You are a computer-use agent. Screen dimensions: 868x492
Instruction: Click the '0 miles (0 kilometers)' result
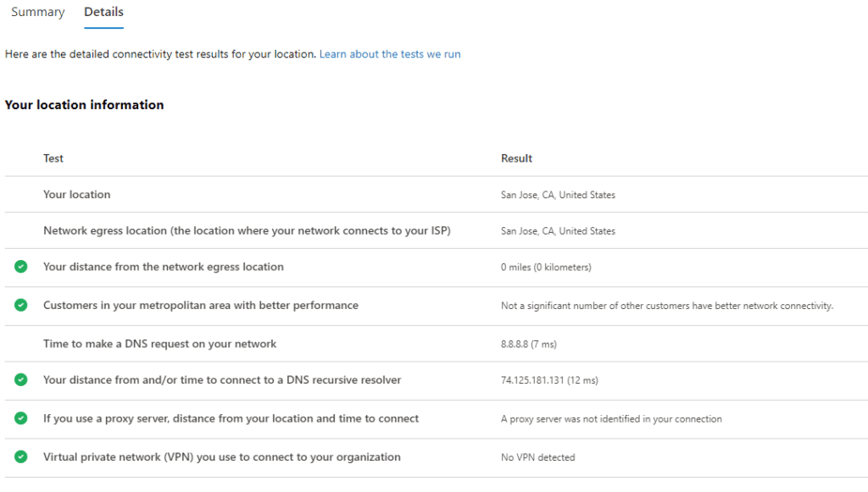546,268
